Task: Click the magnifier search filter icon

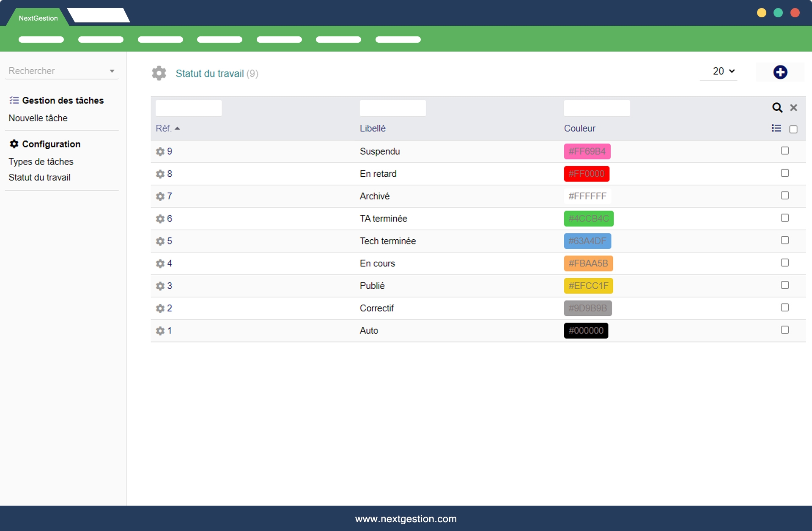Action: click(x=777, y=108)
